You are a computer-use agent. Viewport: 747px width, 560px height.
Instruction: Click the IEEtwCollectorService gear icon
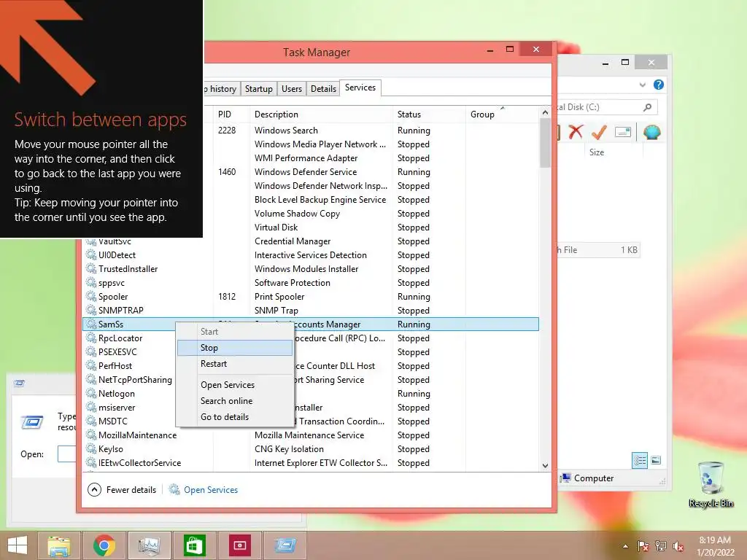(x=91, y=462)
